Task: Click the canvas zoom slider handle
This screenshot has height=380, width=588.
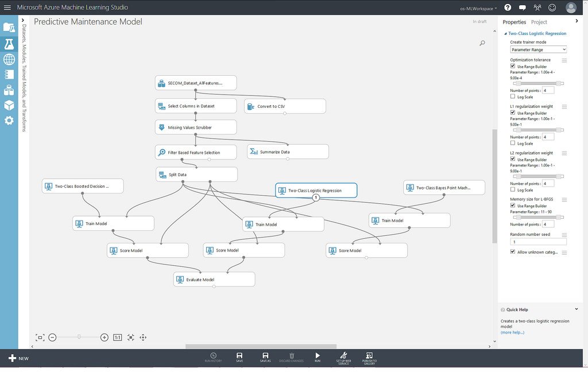Action: coord(79,338)
